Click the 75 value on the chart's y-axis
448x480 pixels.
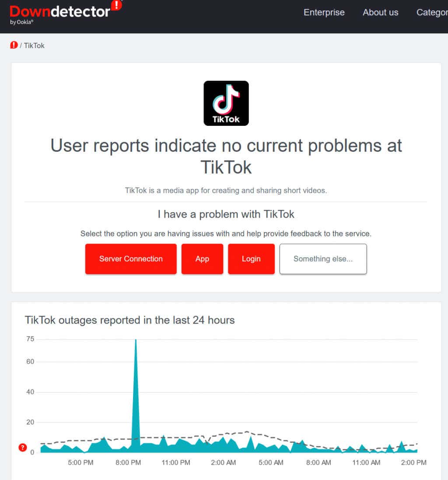tap(30, 339)
